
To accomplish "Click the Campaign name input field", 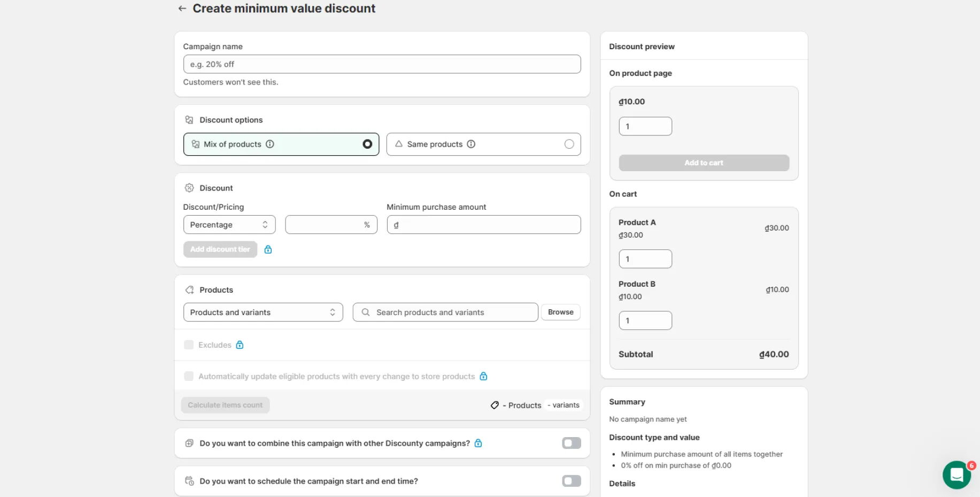I will 382,64.
